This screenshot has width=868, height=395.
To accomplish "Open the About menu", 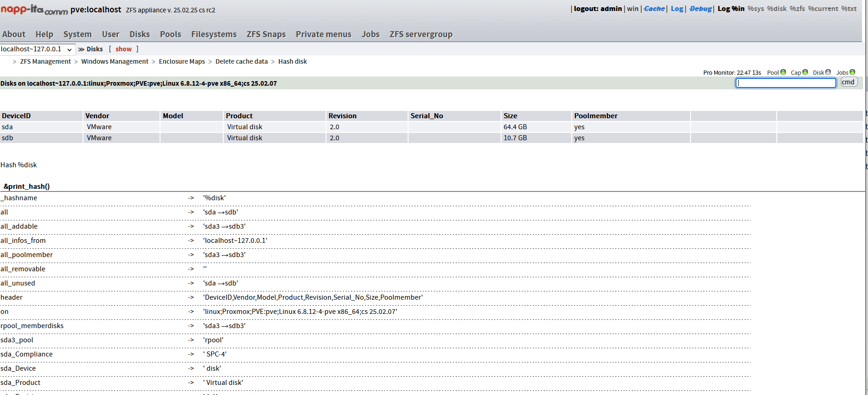I will point(14,34).
